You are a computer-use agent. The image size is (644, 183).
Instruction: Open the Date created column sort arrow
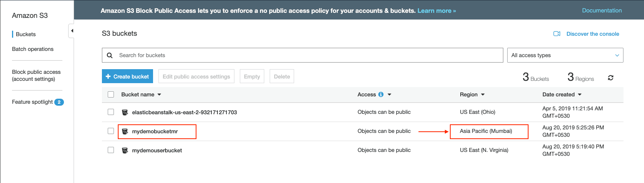[x=580, y=95]
